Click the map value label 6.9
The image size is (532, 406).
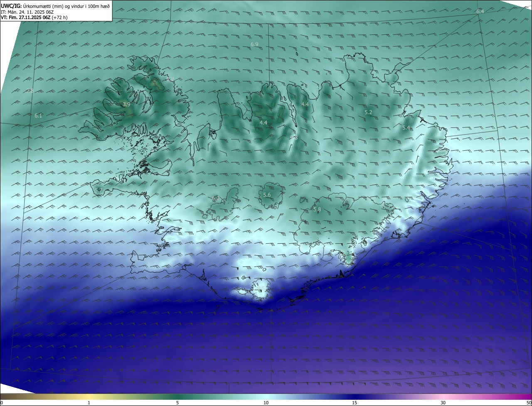(254, 44)
